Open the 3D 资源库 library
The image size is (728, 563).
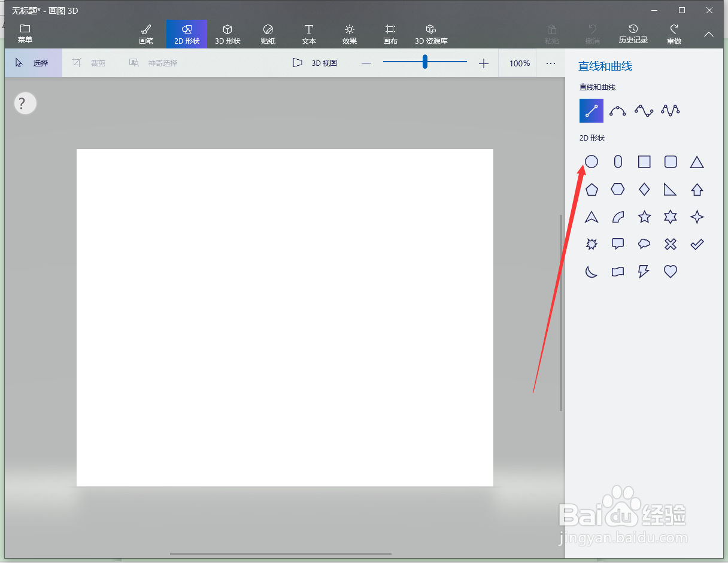pyautogui.click(x=430, y=34)
